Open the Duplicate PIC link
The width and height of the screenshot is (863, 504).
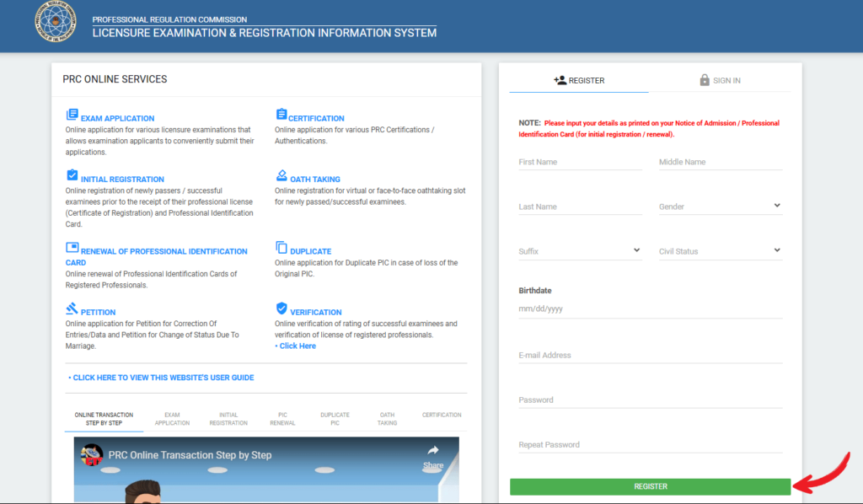click(x=310, y=251)
